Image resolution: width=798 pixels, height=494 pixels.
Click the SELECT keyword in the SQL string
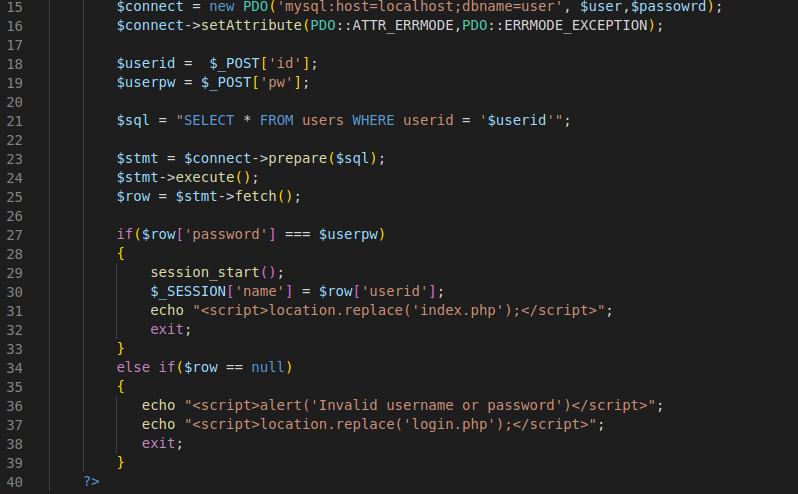tap(209, 121)
